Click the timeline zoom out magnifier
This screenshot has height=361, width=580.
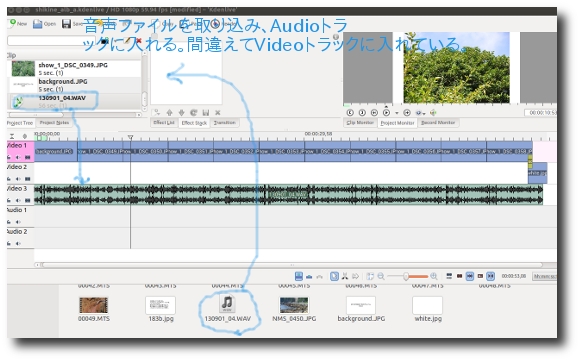point(381,276)
